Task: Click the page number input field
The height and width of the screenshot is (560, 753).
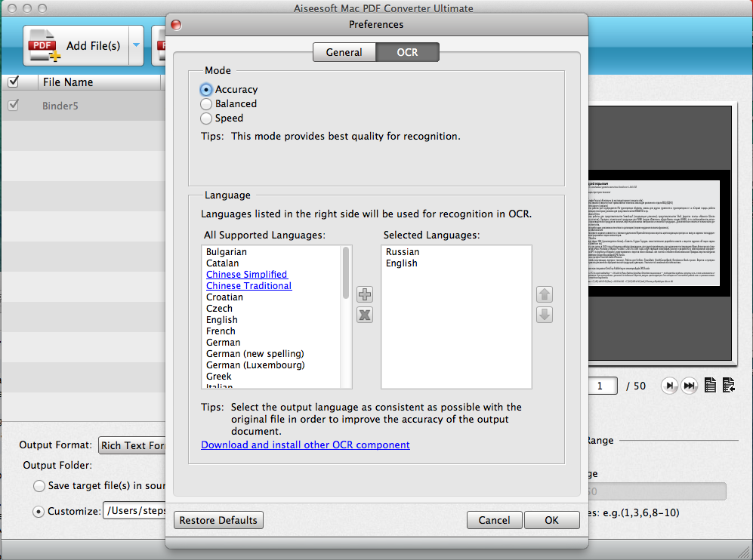Action: click(x=602, y=386)
